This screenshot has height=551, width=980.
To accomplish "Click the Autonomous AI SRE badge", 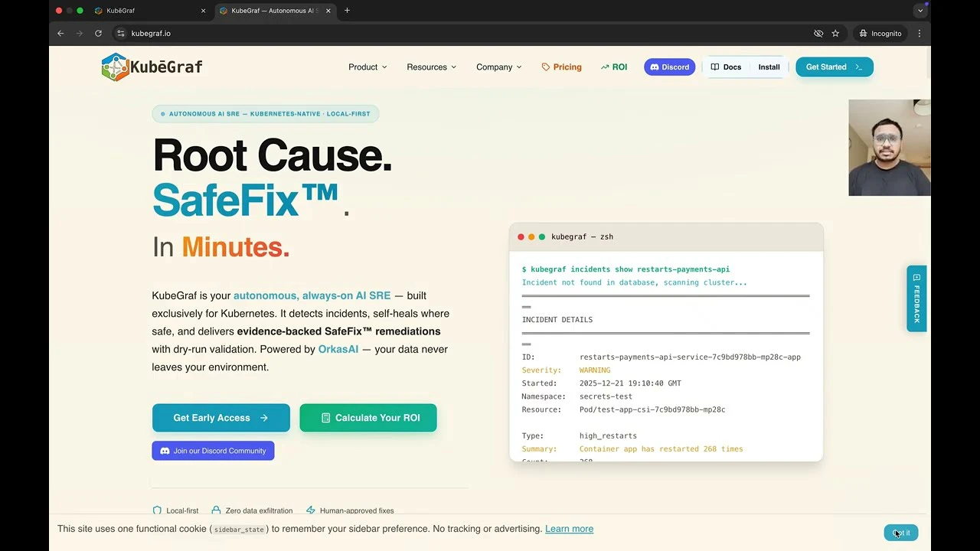I will coord(266,114).
